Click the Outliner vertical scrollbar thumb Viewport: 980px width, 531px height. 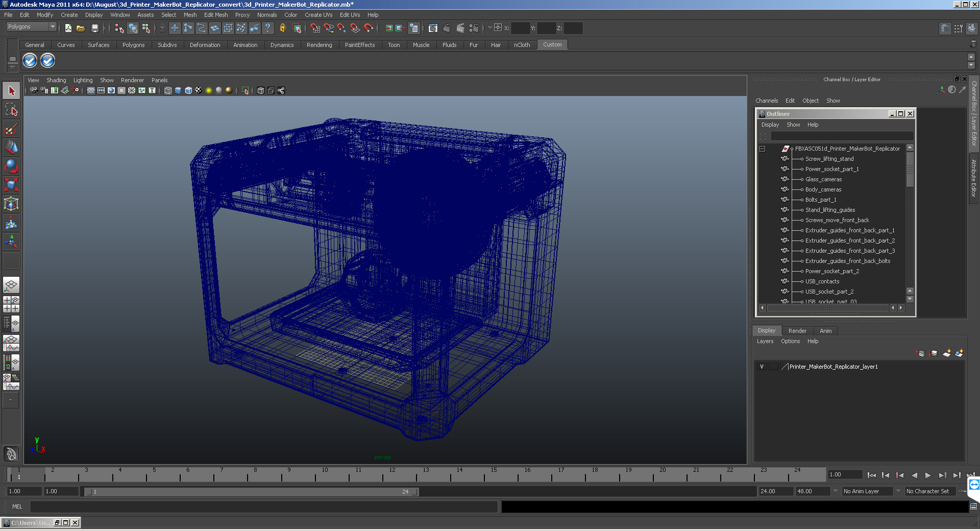910,170
